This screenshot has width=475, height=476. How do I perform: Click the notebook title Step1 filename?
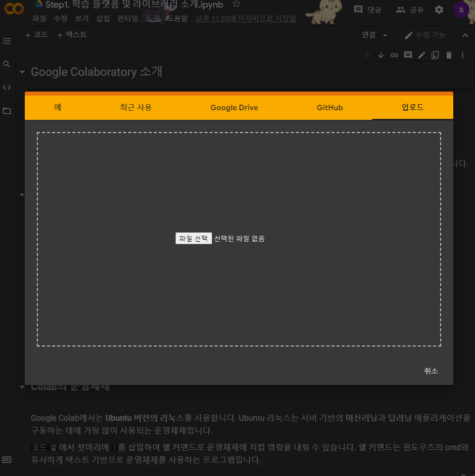click(134, 5)
